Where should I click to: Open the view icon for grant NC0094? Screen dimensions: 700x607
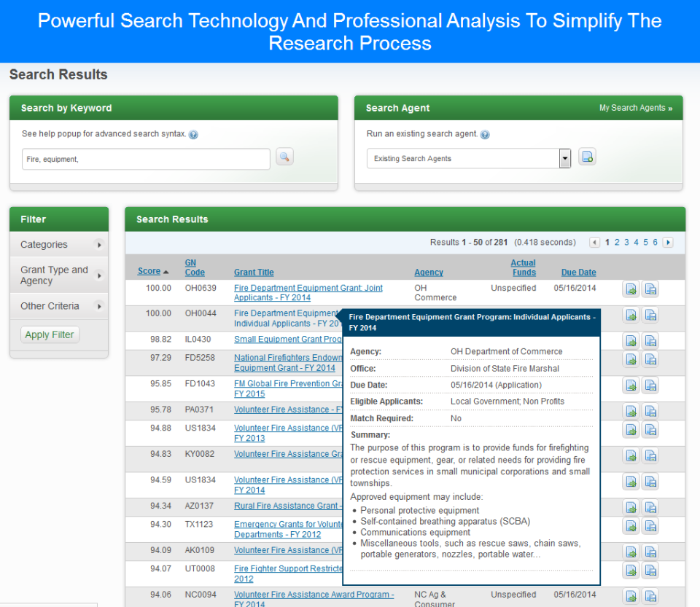tap(630, 595)
